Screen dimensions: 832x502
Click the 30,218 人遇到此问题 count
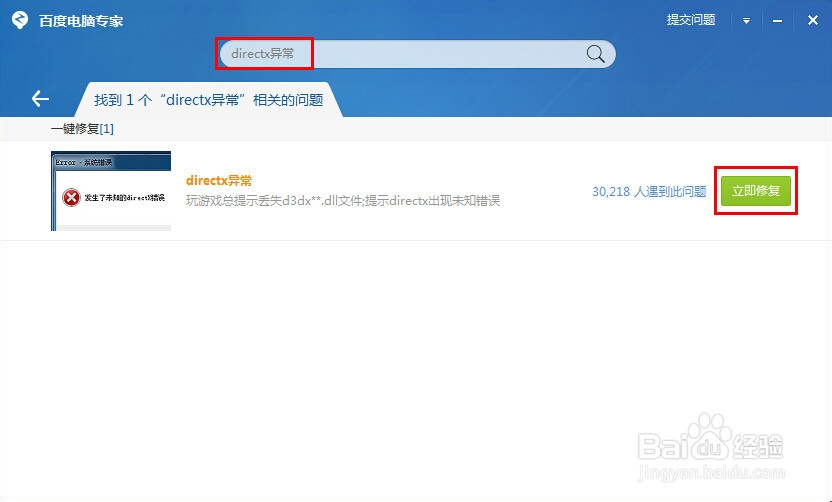(x=649, y=192)
